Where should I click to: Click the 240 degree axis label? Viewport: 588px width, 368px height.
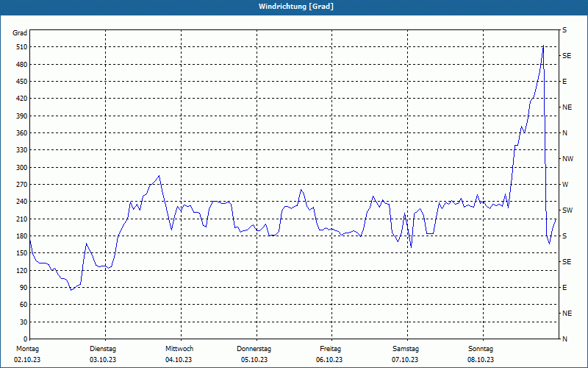pyautogui.click(x=22, y=201)
